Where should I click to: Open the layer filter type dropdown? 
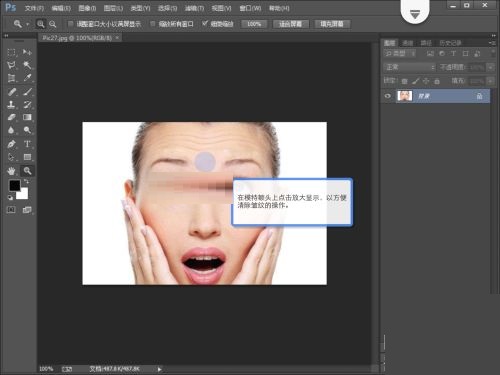pyautogui.click(x=400, y=54)
